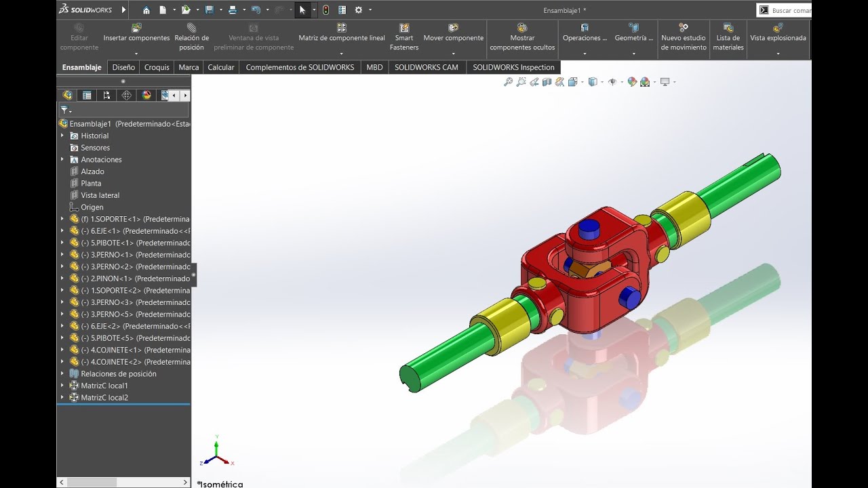This screenshot has width=868, height=488.
Task: Open DisplayManager color ball tab
Action: pyautogui.click(x=146, y=96)
